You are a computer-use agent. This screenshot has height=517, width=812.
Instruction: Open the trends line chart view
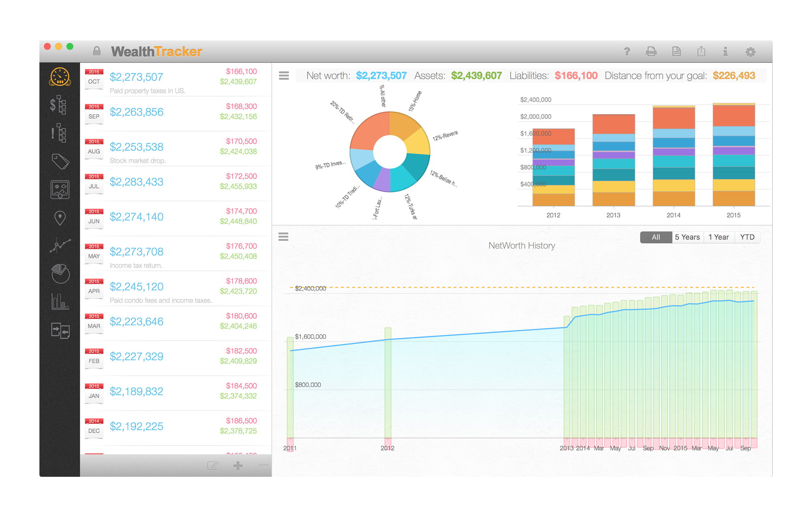tap(59, 246)
